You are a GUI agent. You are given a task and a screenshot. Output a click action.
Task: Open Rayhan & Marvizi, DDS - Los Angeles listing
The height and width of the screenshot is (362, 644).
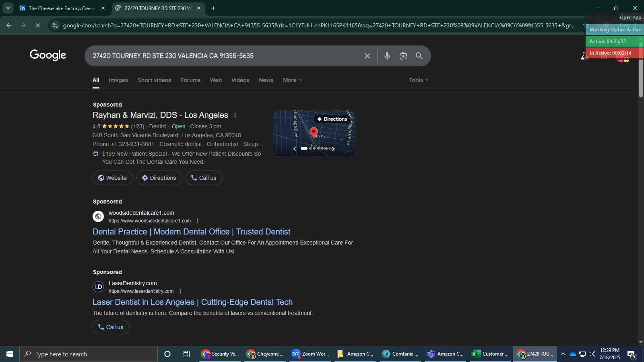point(160,115)
